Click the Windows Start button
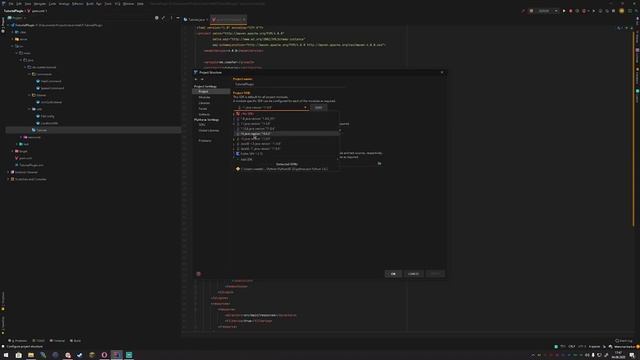The width and height of the screenshot is (640, 360). [x=6, y=355]
